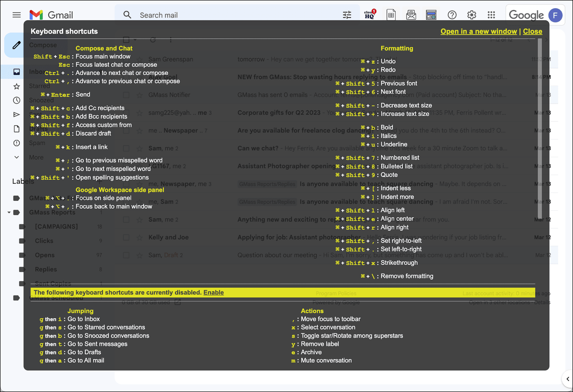Open the more options dots in toolbar

pos(170,40)
